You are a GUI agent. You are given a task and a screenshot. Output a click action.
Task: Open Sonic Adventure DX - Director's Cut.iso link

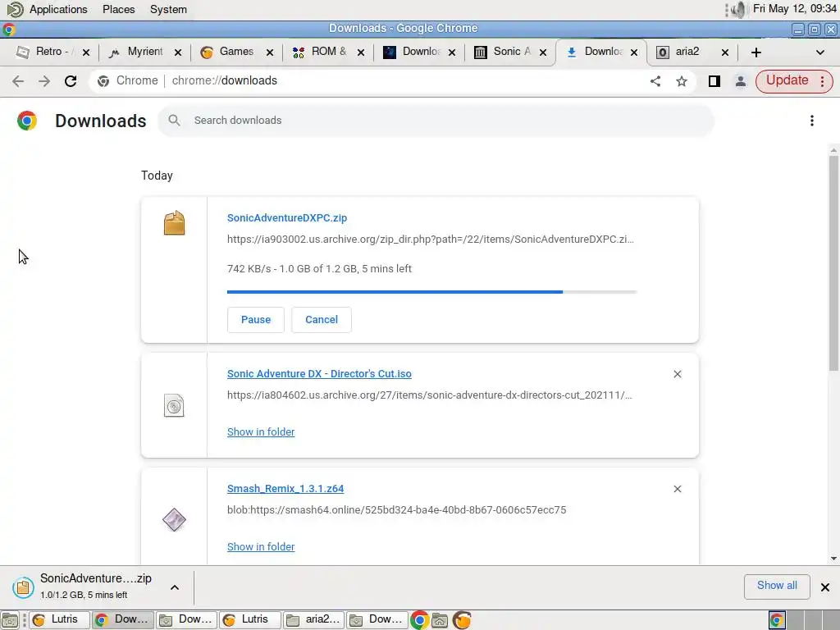pos(319,374)
